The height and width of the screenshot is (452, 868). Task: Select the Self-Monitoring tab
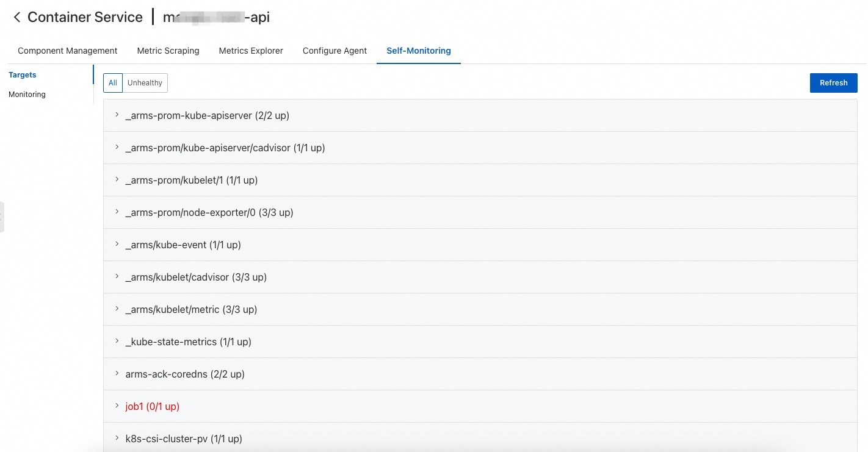point(419,51)
